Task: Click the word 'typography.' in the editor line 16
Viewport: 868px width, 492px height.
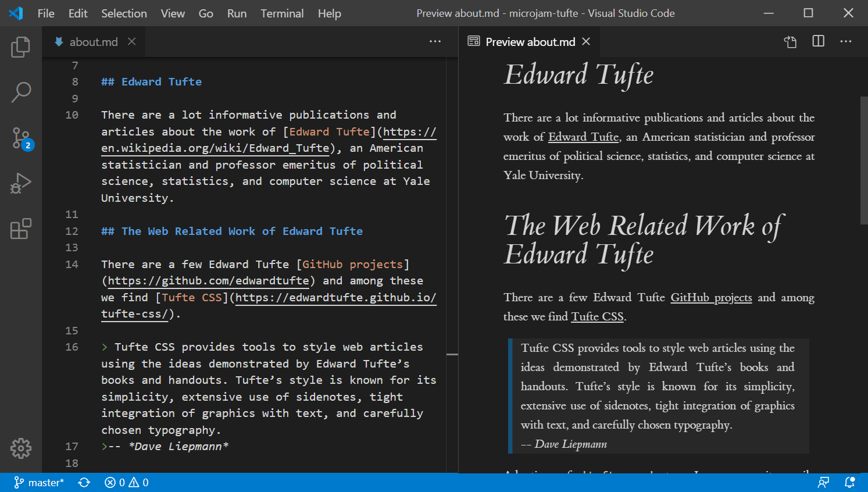Action: [x=184, y=430]
